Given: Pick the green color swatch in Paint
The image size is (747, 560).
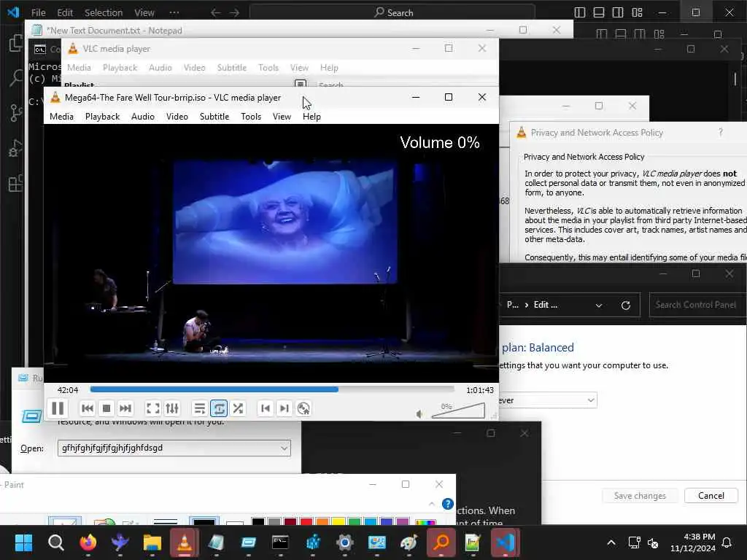Looking at the screenshot, I should point(355,522).
